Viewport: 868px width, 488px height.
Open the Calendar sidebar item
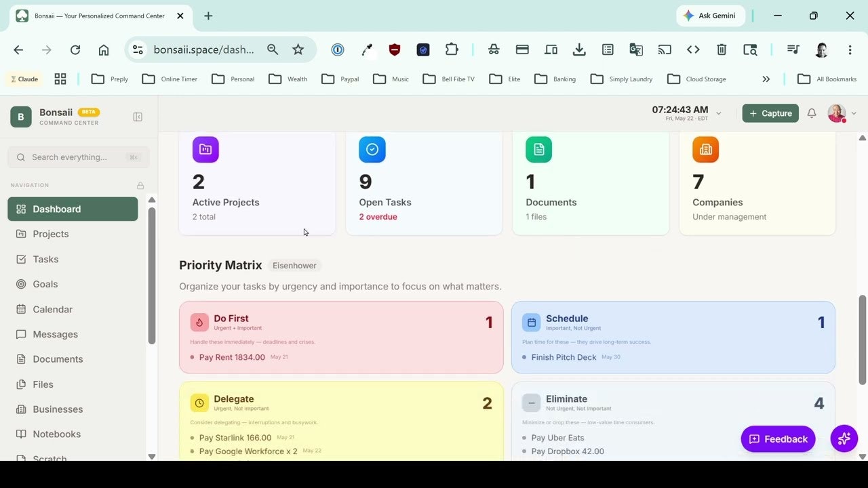coord(73,309)
